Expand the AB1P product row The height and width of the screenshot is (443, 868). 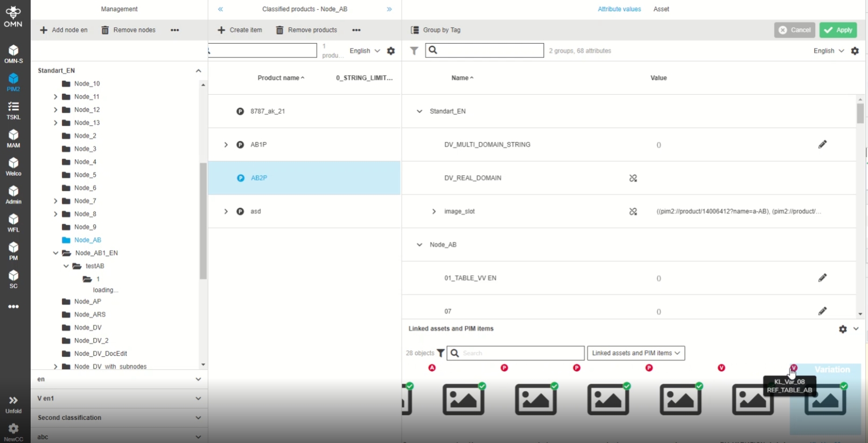[x=226, y=144]
